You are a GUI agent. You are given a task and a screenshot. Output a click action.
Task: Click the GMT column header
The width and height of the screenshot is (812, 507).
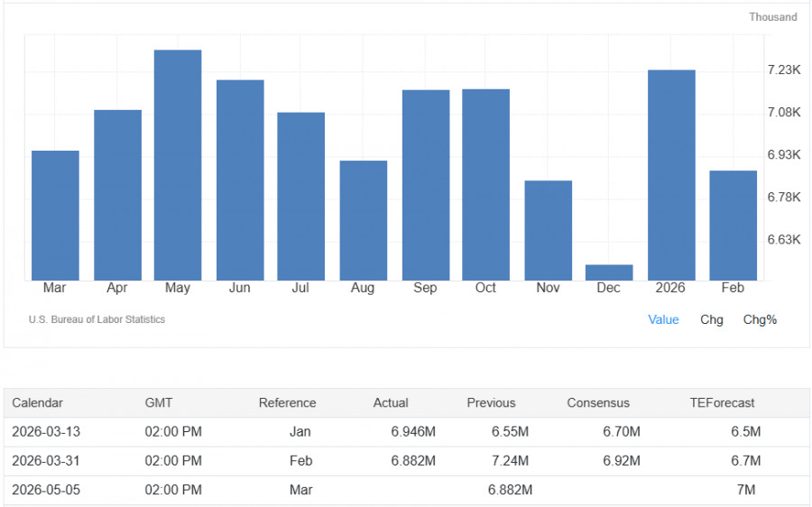tap(159, 403)
